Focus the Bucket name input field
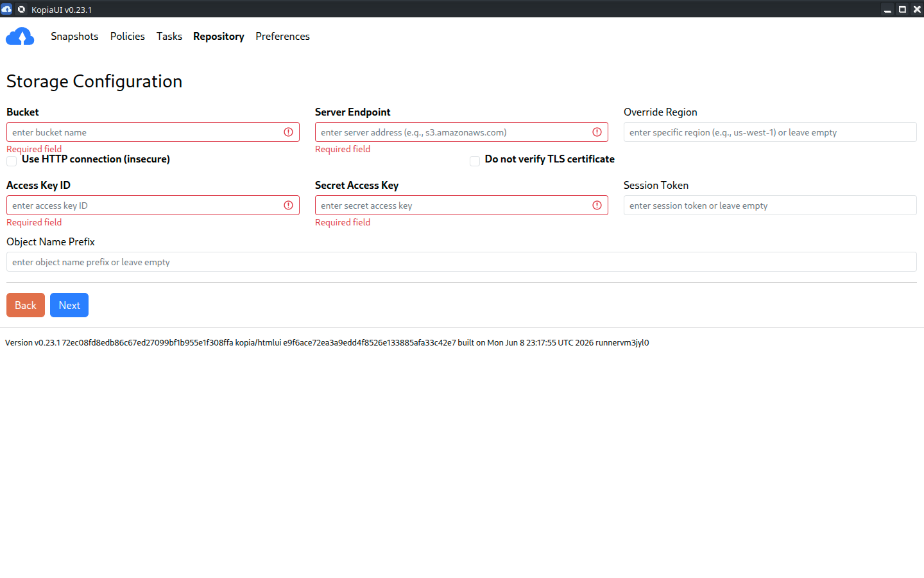This screenshot has height=578, width=924. click(153, 132)
